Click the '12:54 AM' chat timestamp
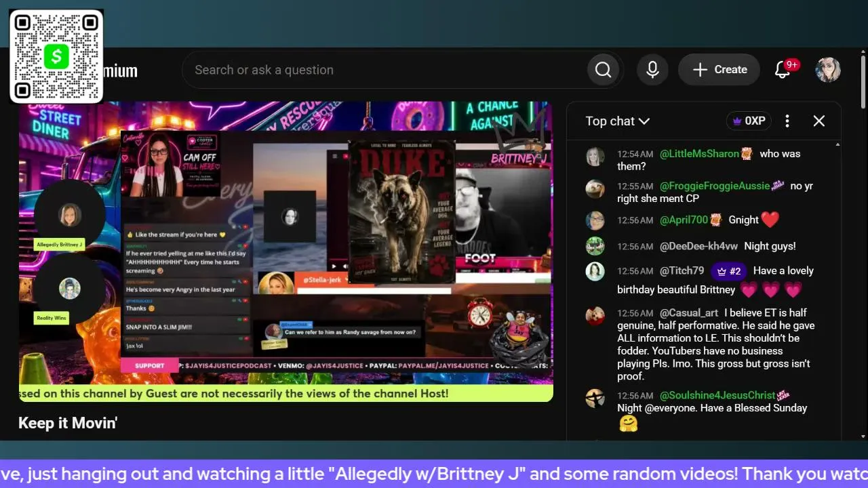 (x=635, y=155)
